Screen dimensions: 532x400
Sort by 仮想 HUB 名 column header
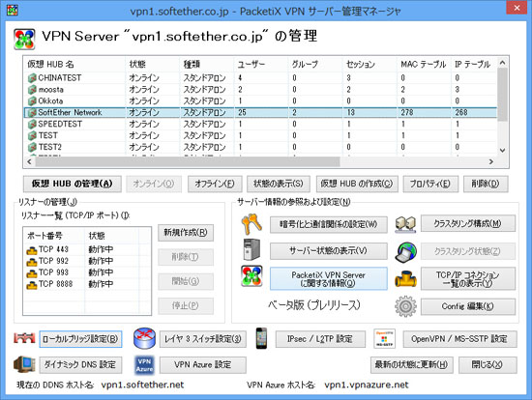(74, 65)
